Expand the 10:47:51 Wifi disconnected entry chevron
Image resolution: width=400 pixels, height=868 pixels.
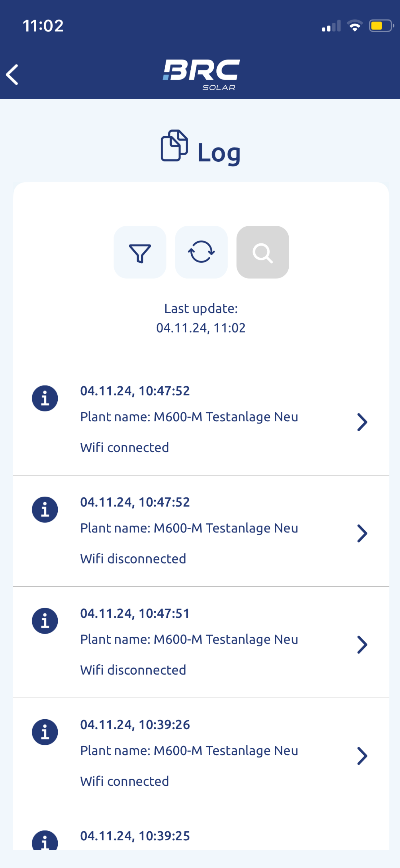click(362, 644)
